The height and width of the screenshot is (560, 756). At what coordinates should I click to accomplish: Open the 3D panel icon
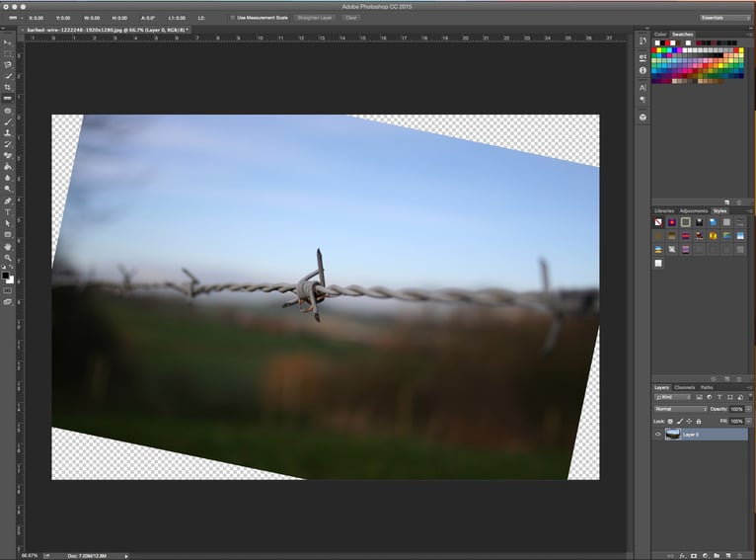[643, 118]
